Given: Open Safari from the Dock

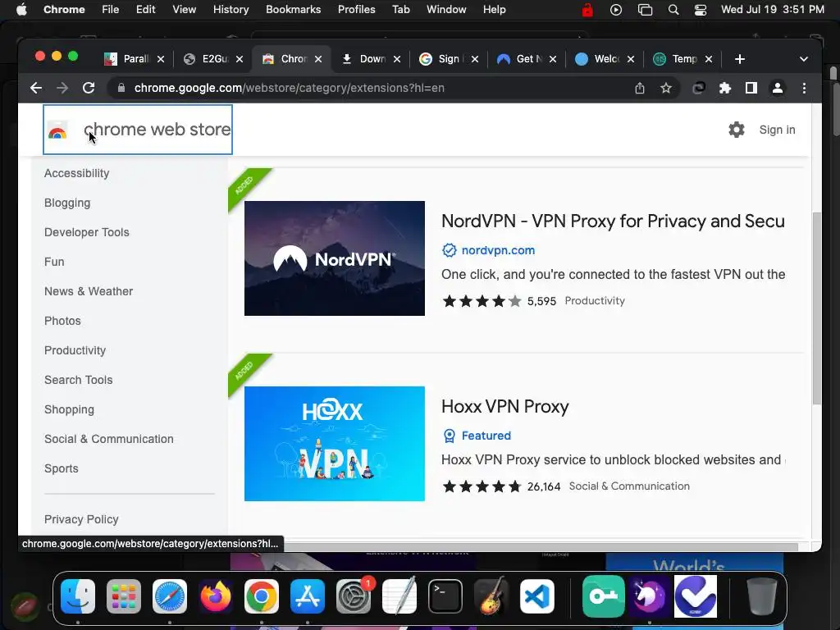Looking at the screenshot, I should (170, 596).
